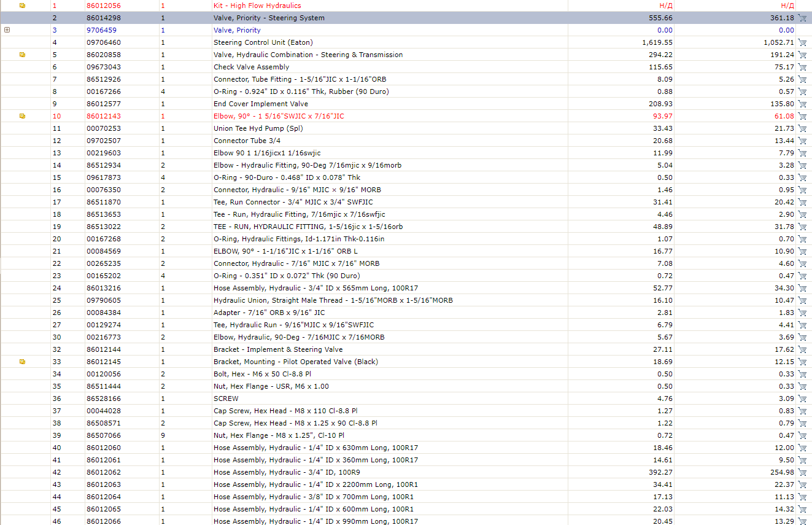Select part number 00044028
Screen dimensions: 812x525
click(104, 411)
